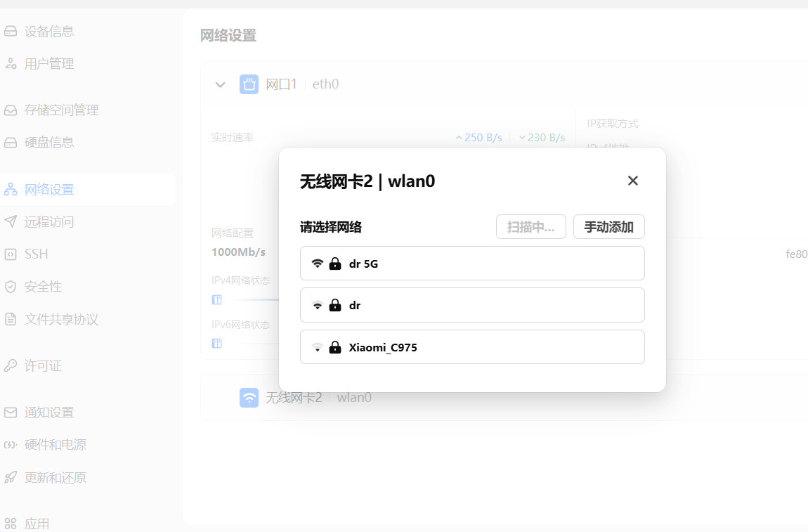Screen dimensions: 808x532
Task: Click the wlan0 wireless card icon
Action: click(x=249, y=398)
